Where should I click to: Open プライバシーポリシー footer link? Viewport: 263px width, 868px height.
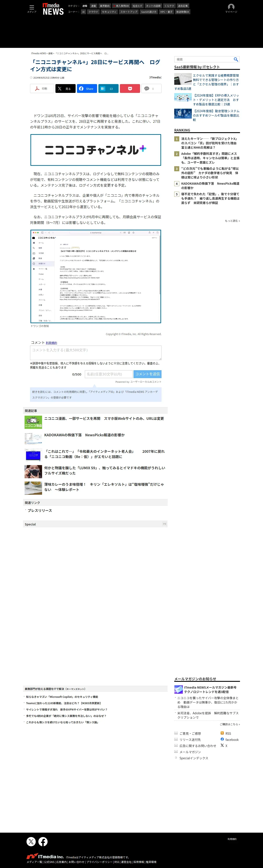pyautogui.click(x=99, y=862)
